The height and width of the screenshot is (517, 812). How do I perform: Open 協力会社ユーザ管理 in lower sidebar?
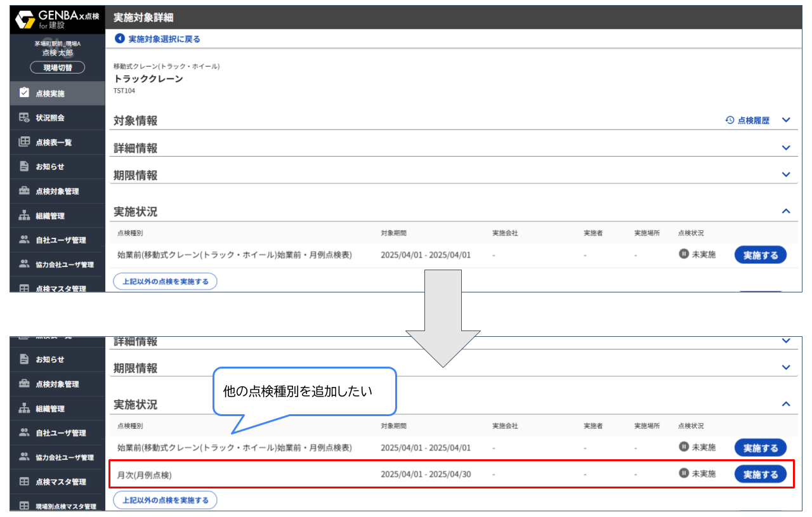click(64, 457)
